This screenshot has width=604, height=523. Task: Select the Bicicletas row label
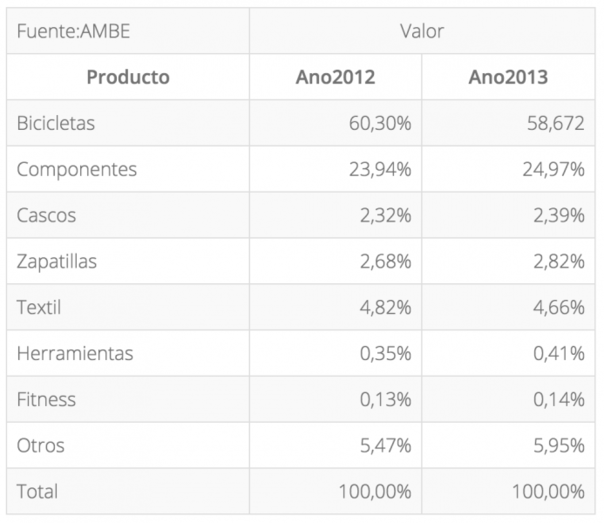[x=56, y=123]
